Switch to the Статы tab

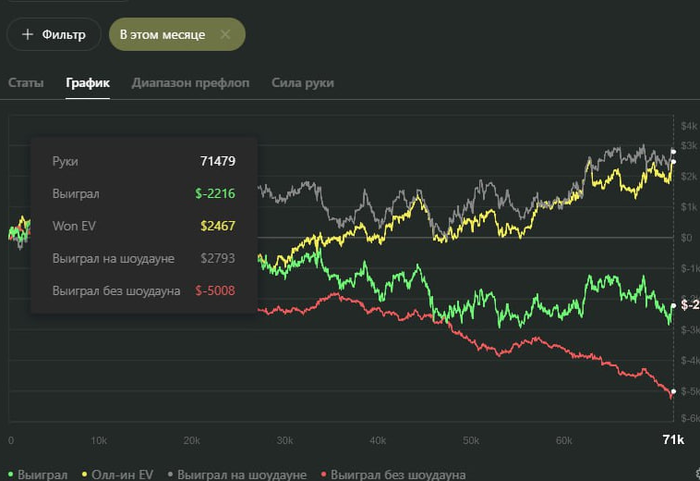pos(26,83)
